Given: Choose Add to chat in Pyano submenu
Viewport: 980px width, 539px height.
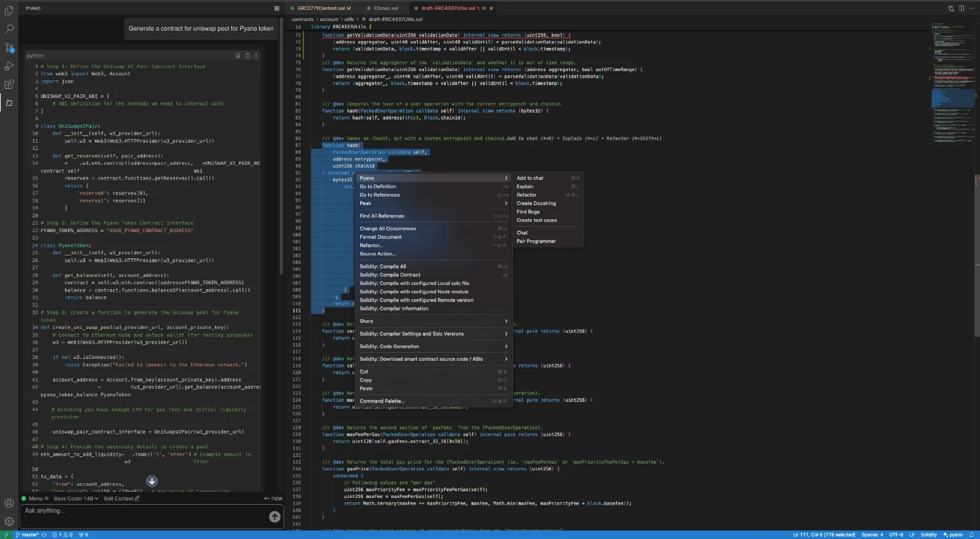Looking at the screenshot, I should 548,178.
